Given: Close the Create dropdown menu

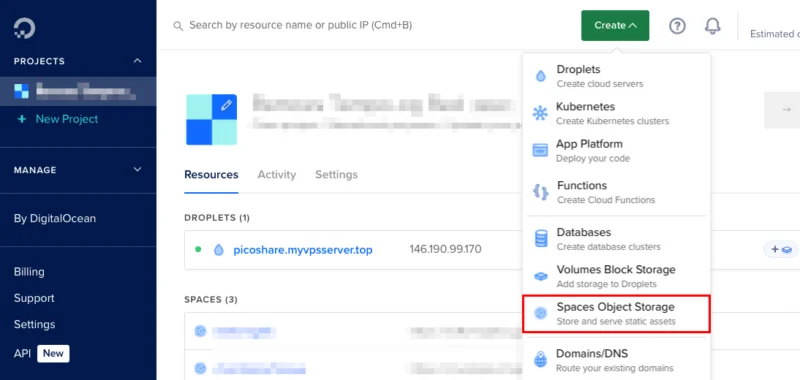Looking at the screenshot, I should 615,26.
